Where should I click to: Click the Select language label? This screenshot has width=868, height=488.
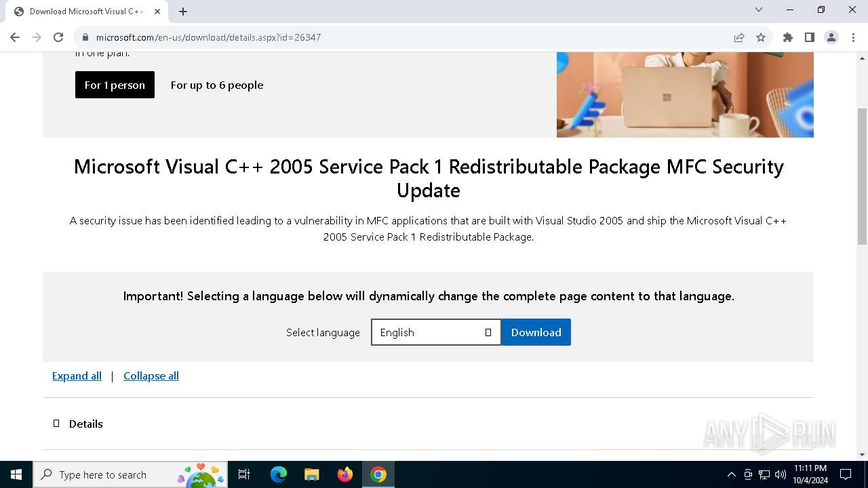pyautogui.click(x=323, y=332)
